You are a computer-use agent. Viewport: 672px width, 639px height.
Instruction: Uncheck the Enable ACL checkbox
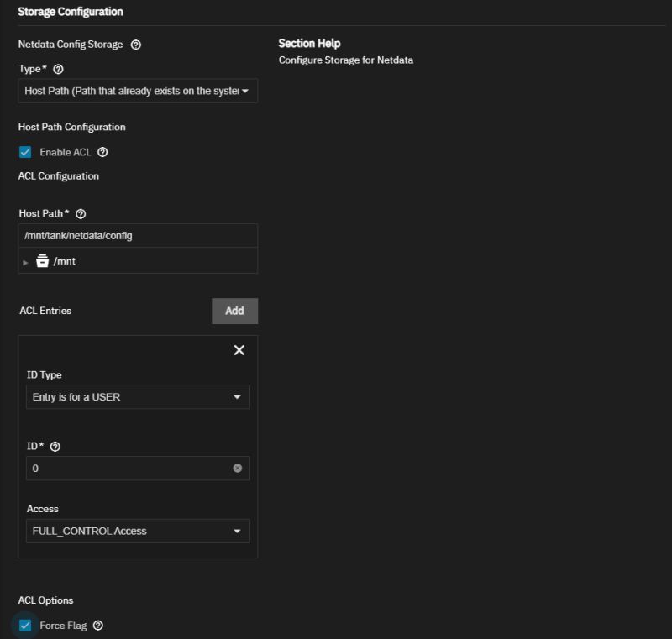point(24,152)
